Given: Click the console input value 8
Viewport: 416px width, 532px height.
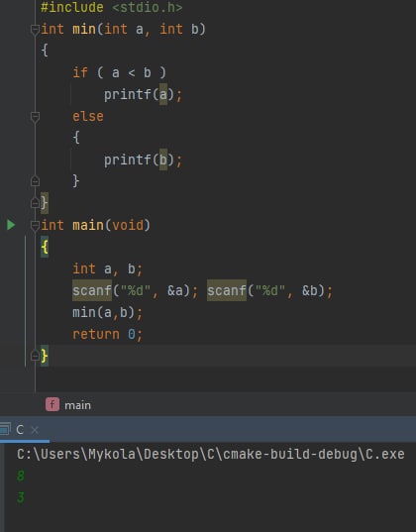Looking at the screenshot, I should click(21, 476).
